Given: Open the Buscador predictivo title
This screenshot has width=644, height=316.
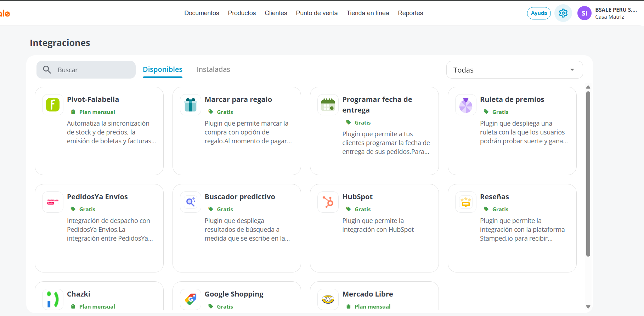Looking at the screenshot, I should point(240,197).
